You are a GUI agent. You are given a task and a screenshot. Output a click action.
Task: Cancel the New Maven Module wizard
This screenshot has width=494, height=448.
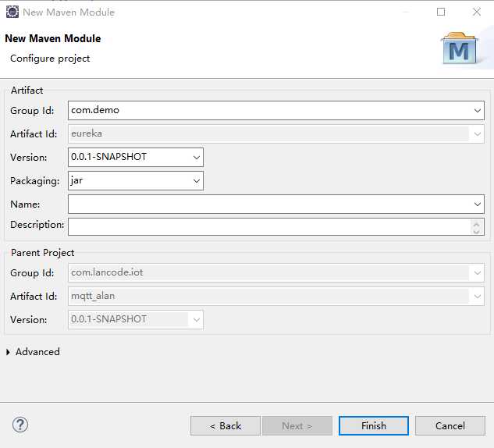pos(450,426)
